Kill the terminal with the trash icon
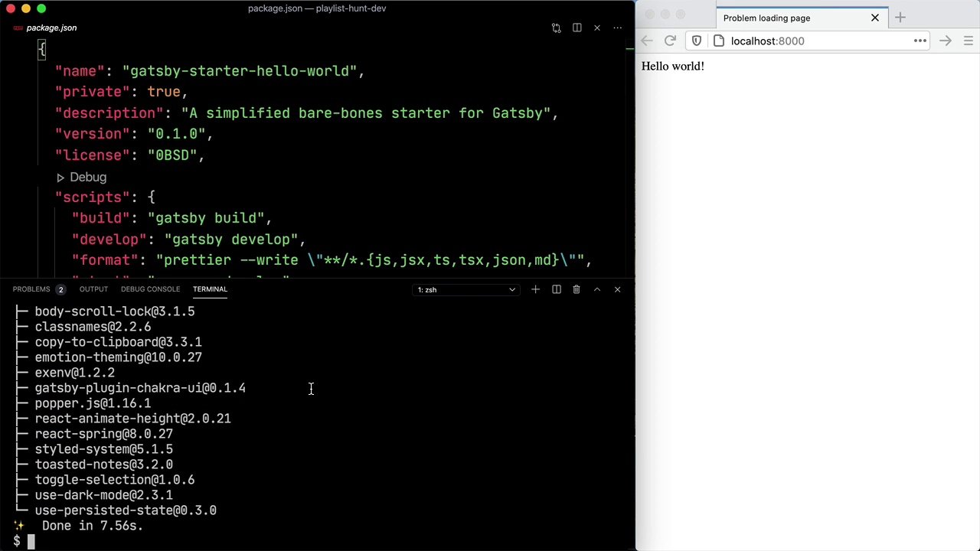The width and height of the screenshot is (980, 551). coord(577,289)
